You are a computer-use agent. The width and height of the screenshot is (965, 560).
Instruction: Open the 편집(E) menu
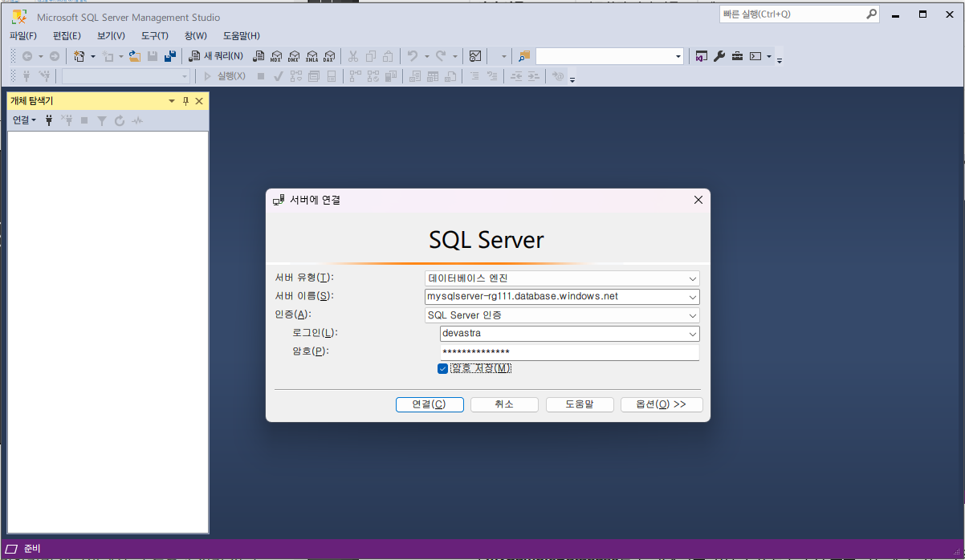click(67, 35)
